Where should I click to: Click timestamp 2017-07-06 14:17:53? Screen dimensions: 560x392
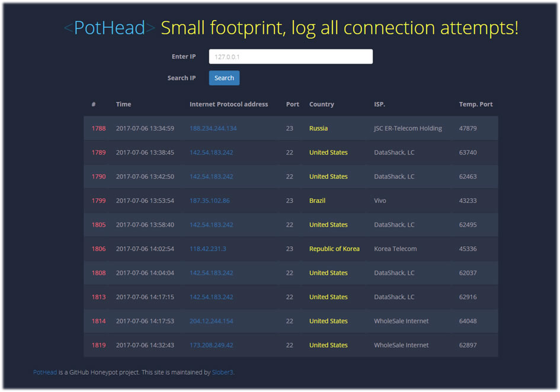click(x=145, y=321)
